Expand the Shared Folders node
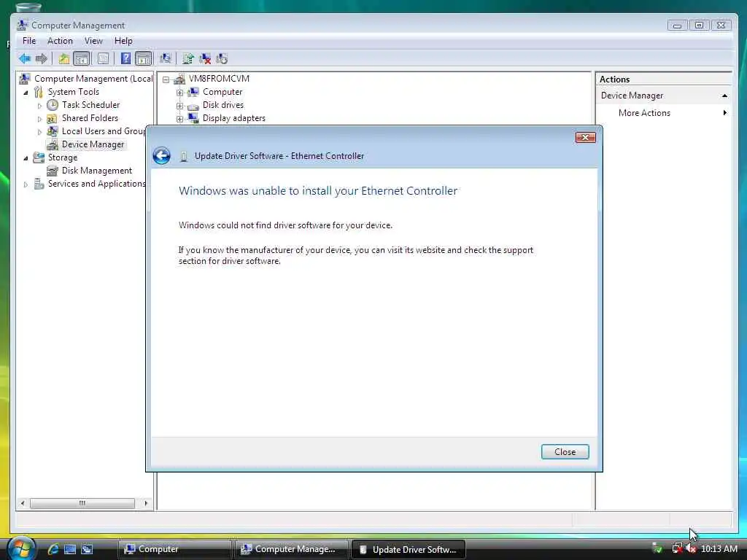Screen dimensions: 747x560 (39, 119)
